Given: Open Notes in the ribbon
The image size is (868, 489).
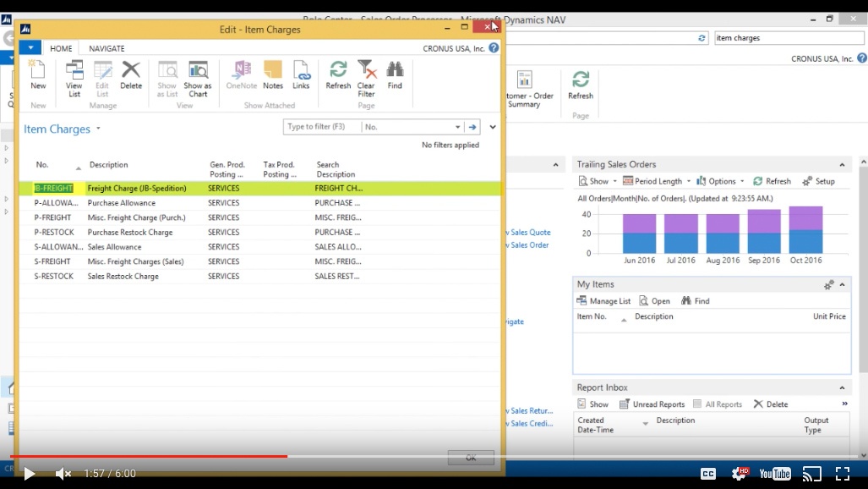Looking at the screenshot, I should click(273, 74).
